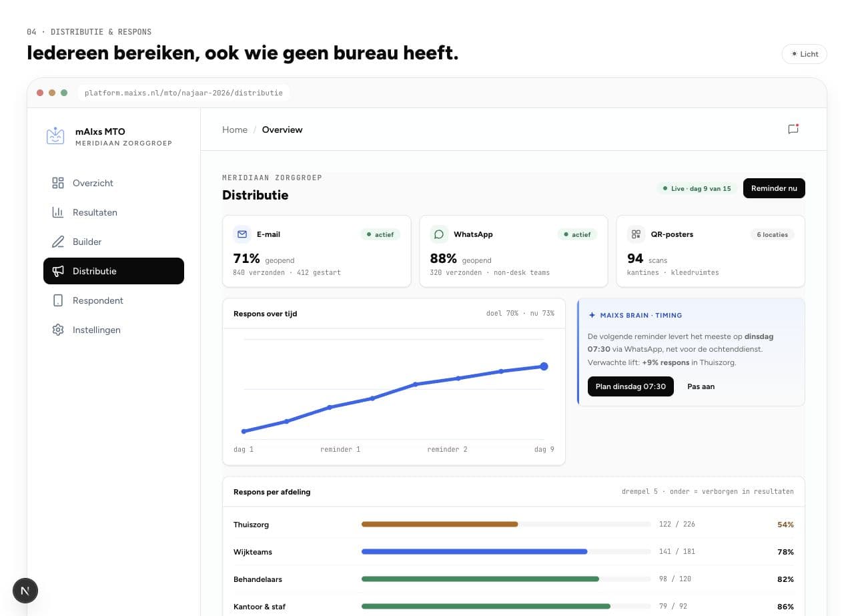Navigate to Home breadcrumb
Viewport: 854px width, 616px height.
tap(235, 129)
